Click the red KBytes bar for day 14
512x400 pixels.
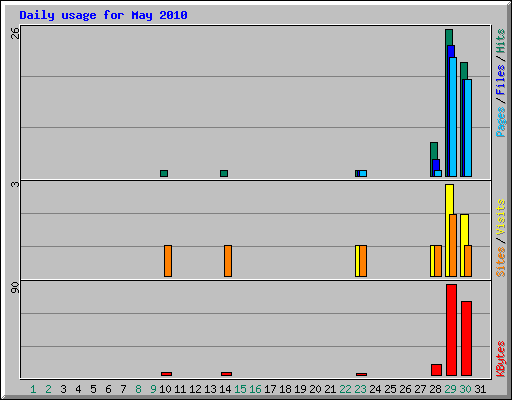tap(226, 374)
